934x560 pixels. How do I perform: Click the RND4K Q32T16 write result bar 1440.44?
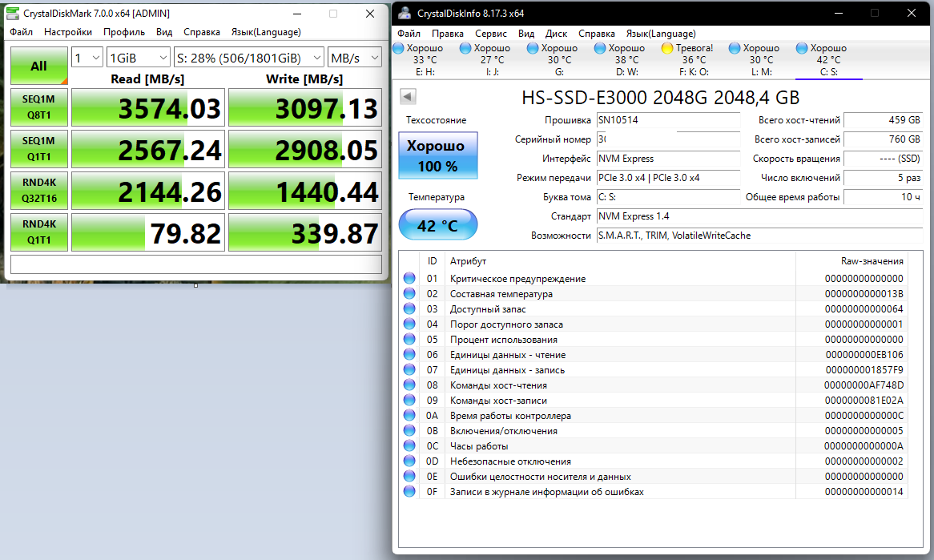pos(305,191)
